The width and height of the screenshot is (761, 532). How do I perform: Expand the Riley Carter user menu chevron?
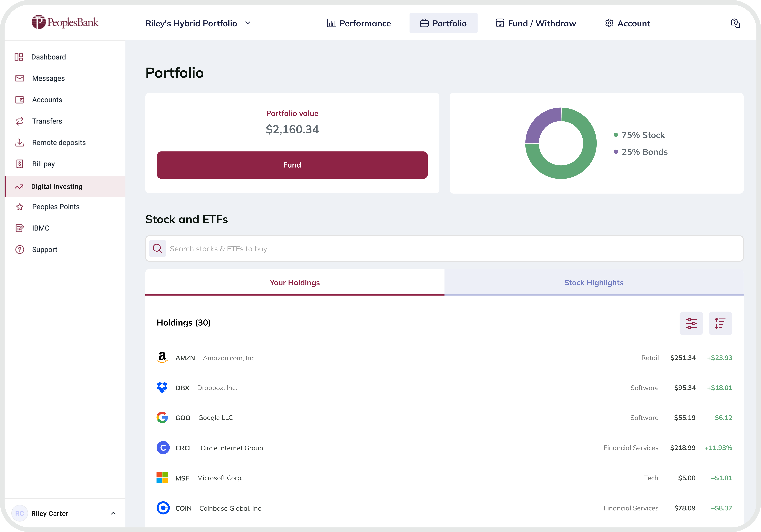pos(113,513)
